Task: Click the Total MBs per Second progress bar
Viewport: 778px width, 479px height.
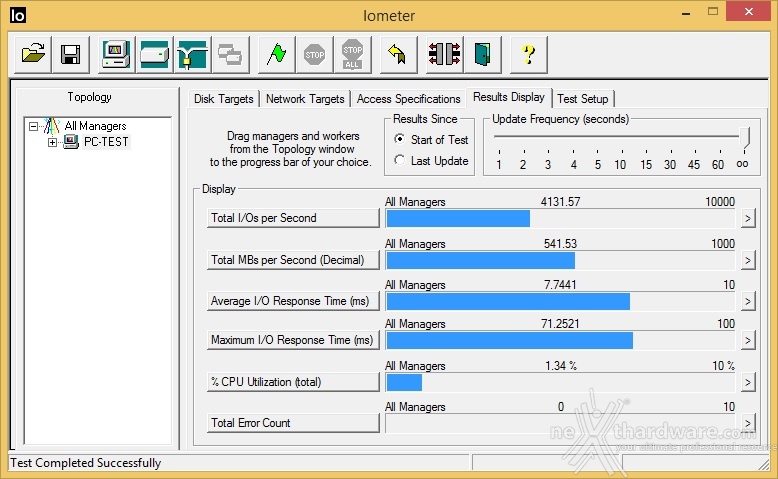Action: (560, 260)
